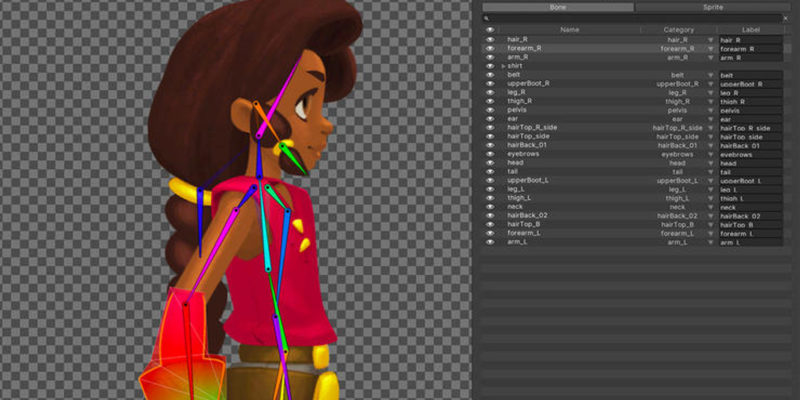
Task: Expand the shirt group
Action: pyautogui.click(x=502, y=66)
